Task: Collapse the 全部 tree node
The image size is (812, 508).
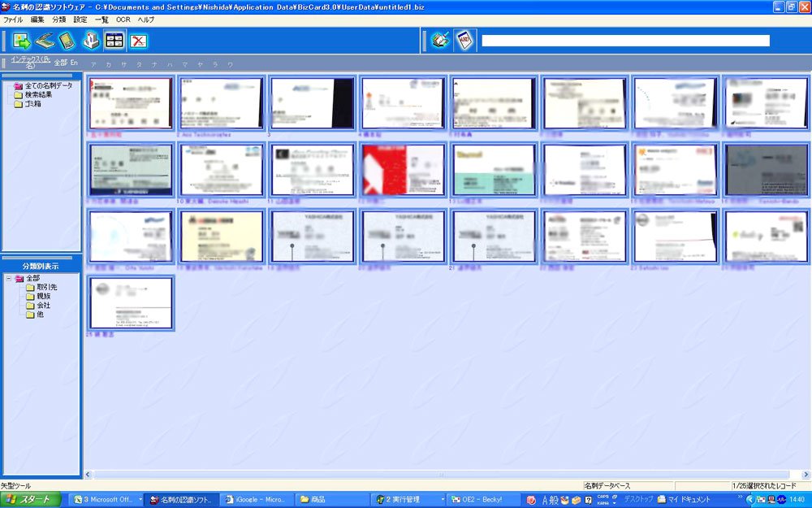Action: pos(9,278)
